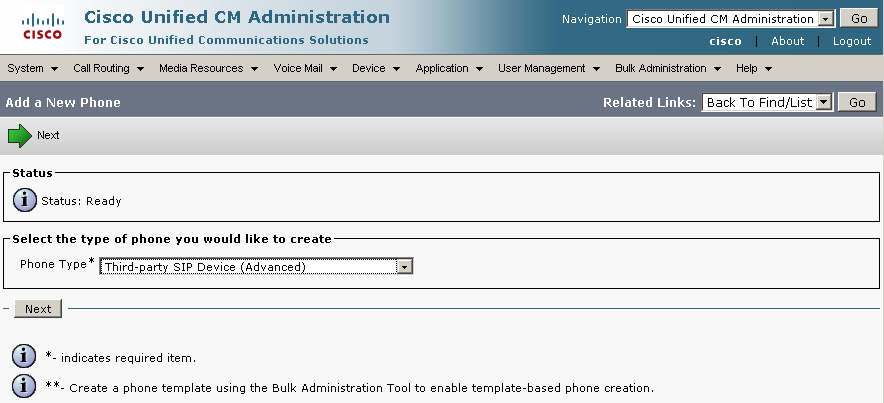This screenshot has height=403, width=884.
Task: Open the About link
Action: [x=787, y=41]
